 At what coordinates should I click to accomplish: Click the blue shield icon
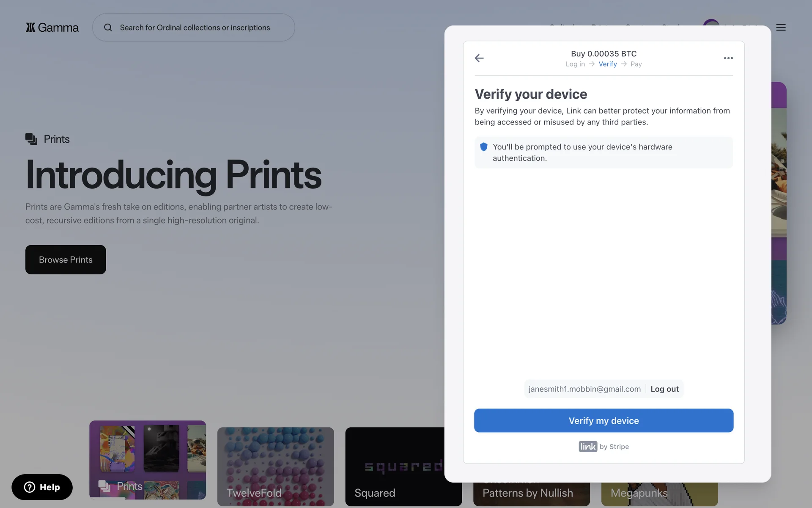484,147
